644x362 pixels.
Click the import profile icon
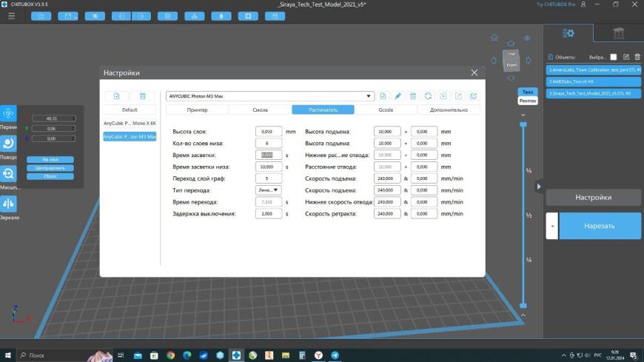pos(443,96)
